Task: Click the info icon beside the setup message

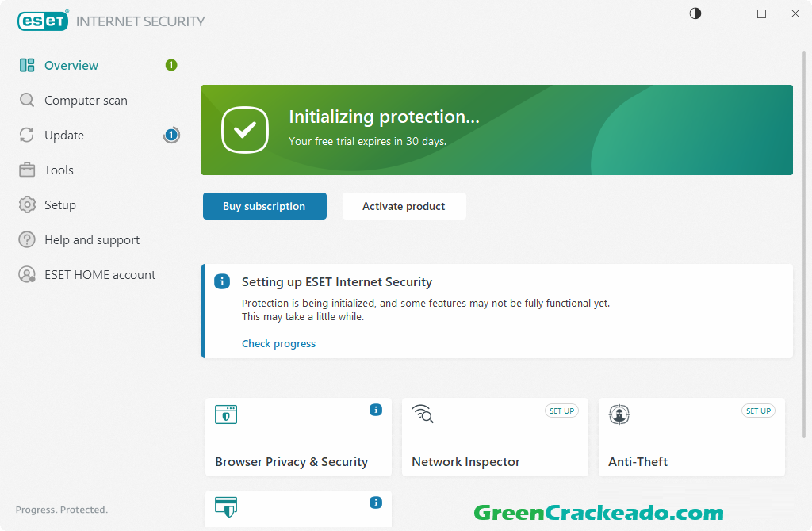Action: 222,281
